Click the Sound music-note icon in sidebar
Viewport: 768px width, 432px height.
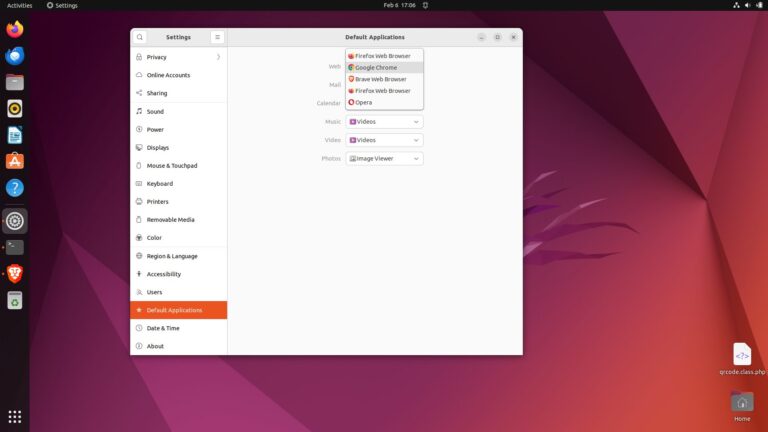139,111
